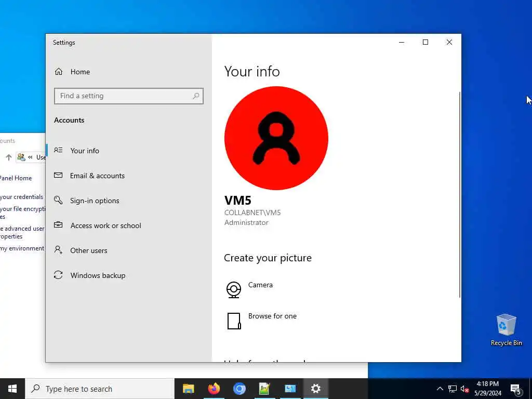Open the file encryption link in the Control Panel window
The image size is (532, 399).
coord(22,212)
